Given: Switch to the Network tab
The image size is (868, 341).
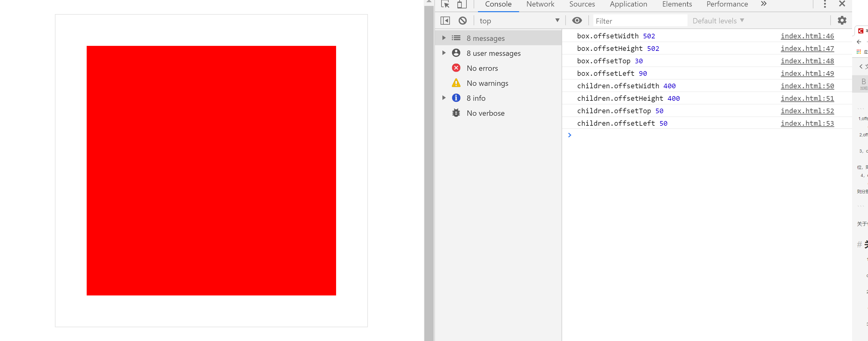Looking at the screenshot, I should coord(540,4).
